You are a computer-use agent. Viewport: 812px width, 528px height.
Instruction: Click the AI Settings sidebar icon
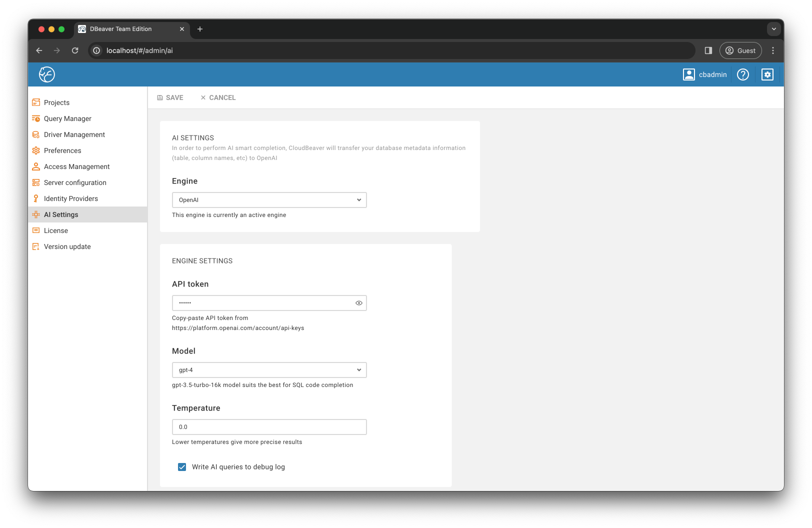[x=36, y=214]
